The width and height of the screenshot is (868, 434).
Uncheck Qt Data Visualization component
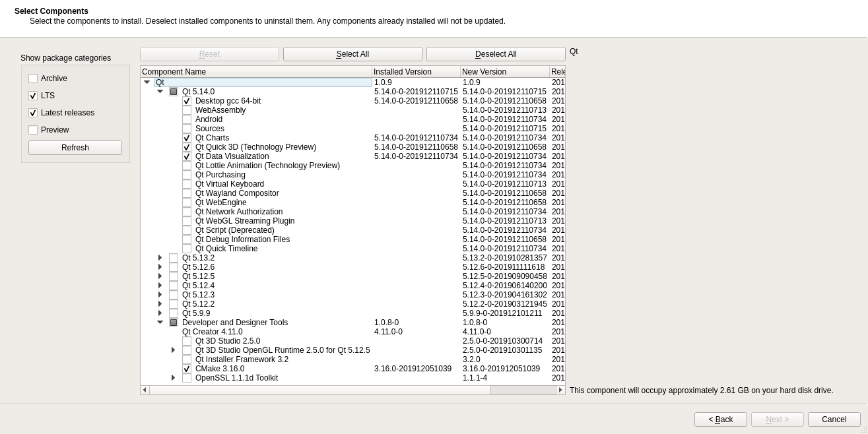(187, 156)
